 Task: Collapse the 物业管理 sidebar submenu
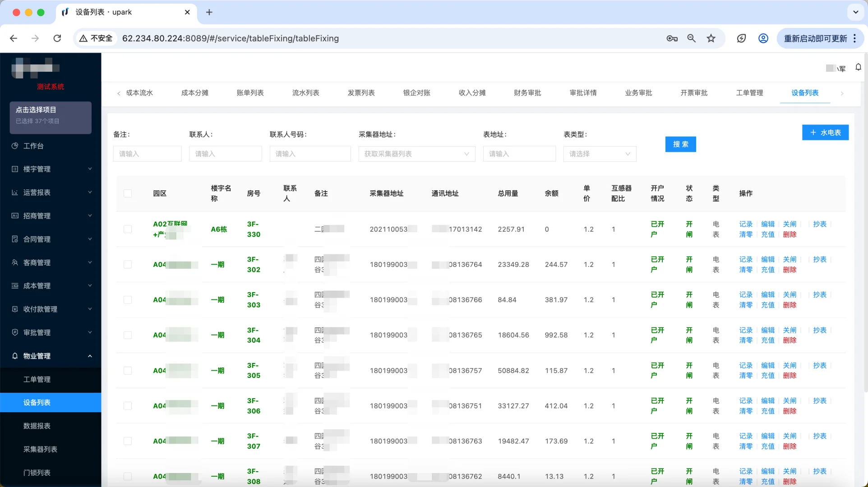90,356
